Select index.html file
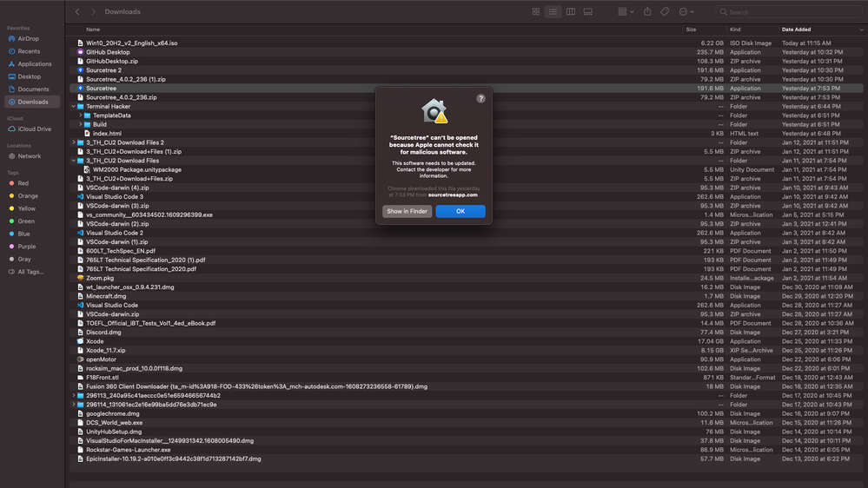This screenshot has height=488, width=868. [x=107, y=134]
